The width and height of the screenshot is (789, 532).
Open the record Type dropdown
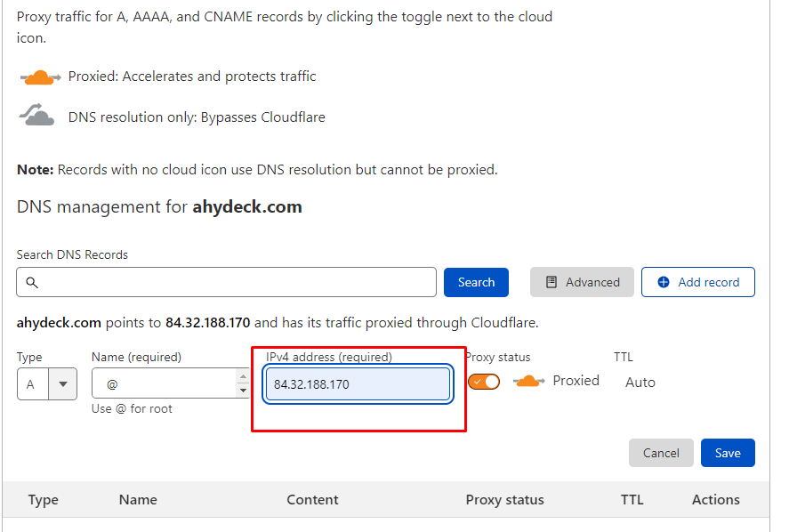click(x=62, y=383)
